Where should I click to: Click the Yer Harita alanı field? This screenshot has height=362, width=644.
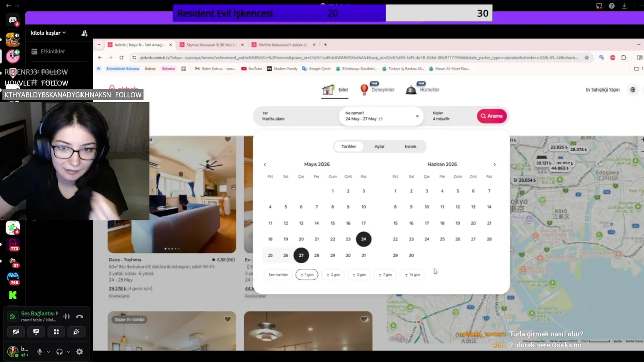[x=297, y=116]
